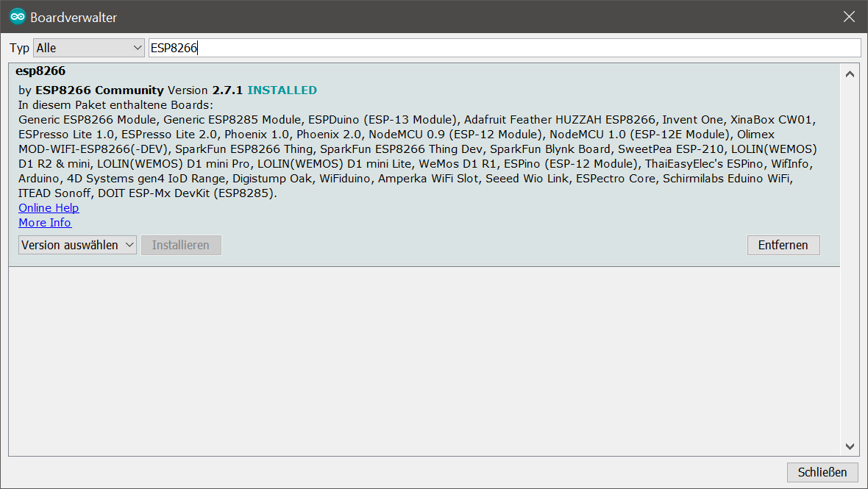Click the ESP8266 Community author name
The image size is (868, 489).
99,90
